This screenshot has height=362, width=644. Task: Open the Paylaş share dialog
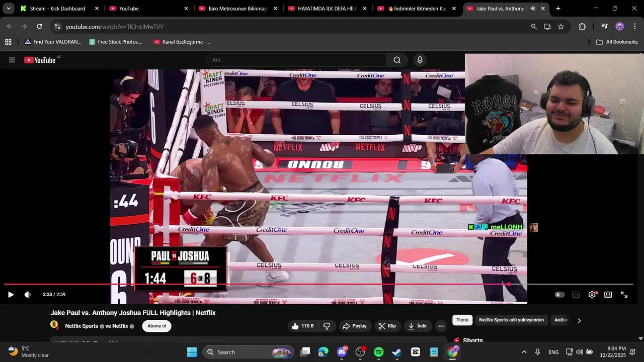coord(355,326)
